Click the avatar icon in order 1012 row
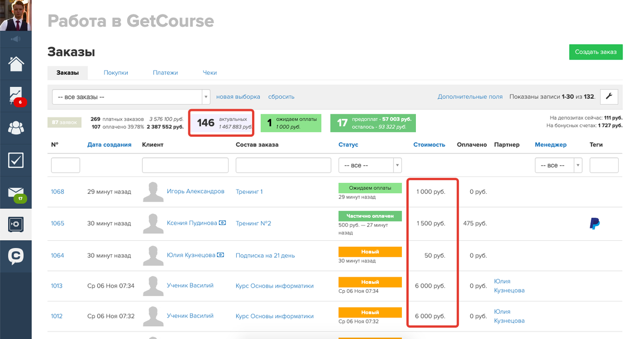 pyautogui.click(x=153, y=316)
